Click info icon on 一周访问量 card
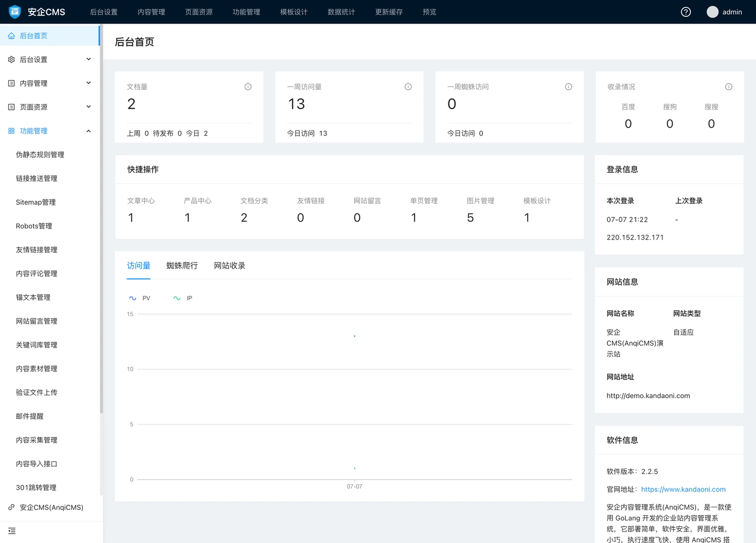The image size is (756, 543). (408, 87)
